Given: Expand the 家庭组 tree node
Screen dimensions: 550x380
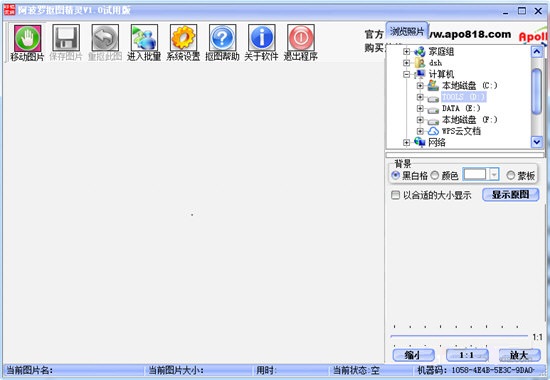Looking at the screenshot, I should pos(406,52).
